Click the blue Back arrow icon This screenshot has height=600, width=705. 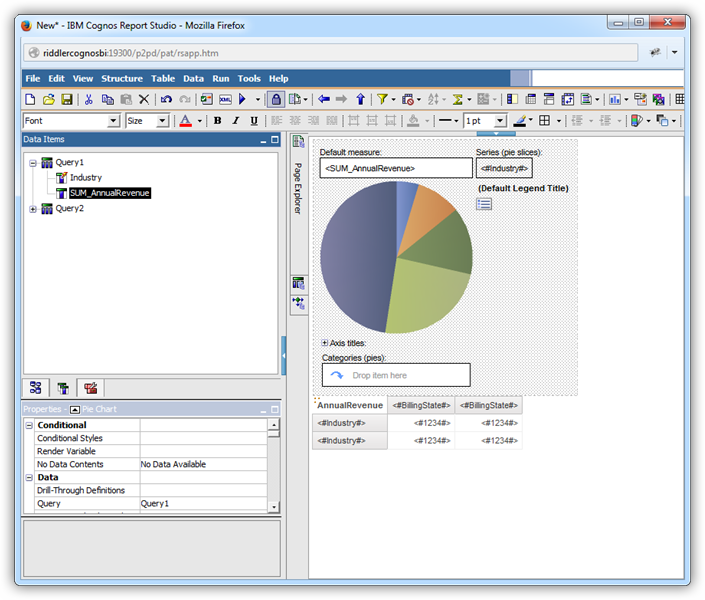[x=324, y=99]
